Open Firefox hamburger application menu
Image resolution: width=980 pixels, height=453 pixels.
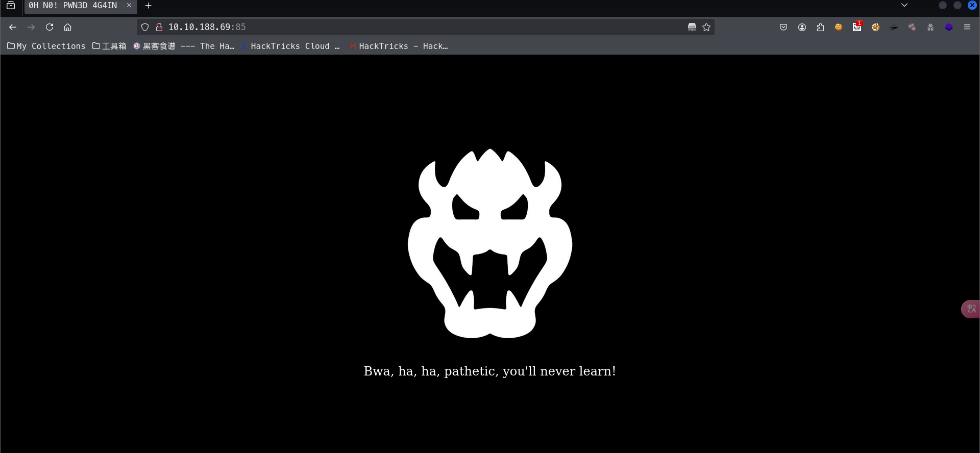click(x=967, y=27)
